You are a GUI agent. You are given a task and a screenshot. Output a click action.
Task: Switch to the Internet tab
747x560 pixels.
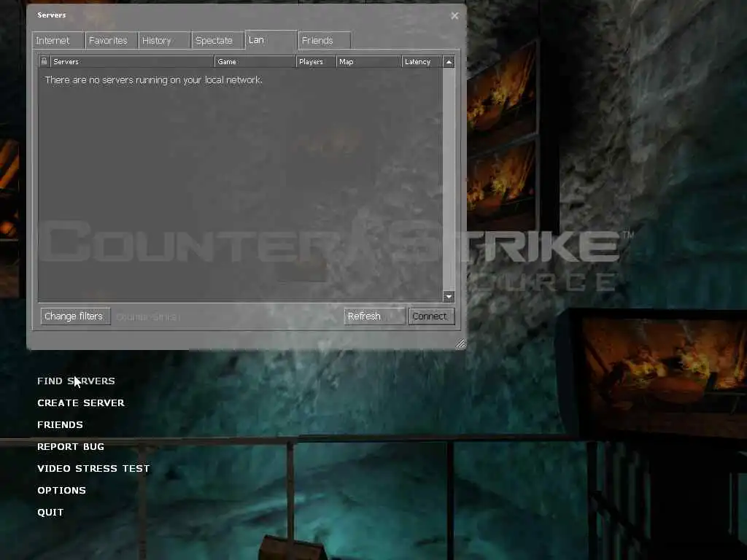click(x=58, y=41)
